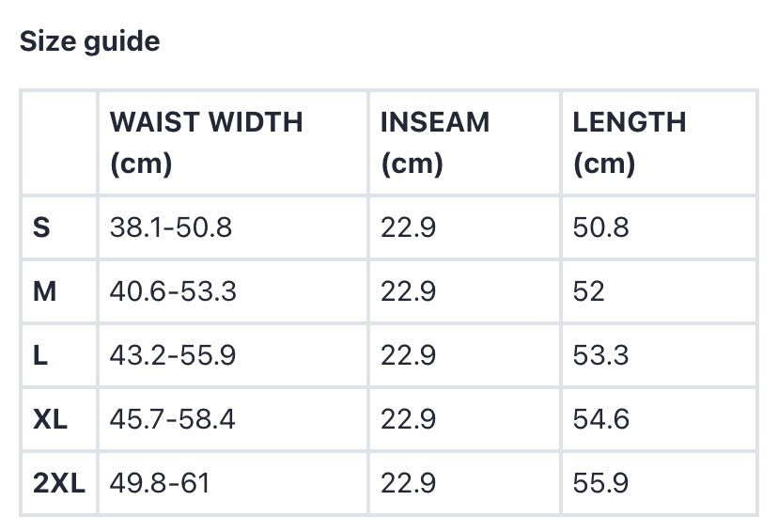Click the length value 52

(x=589, y=291)
